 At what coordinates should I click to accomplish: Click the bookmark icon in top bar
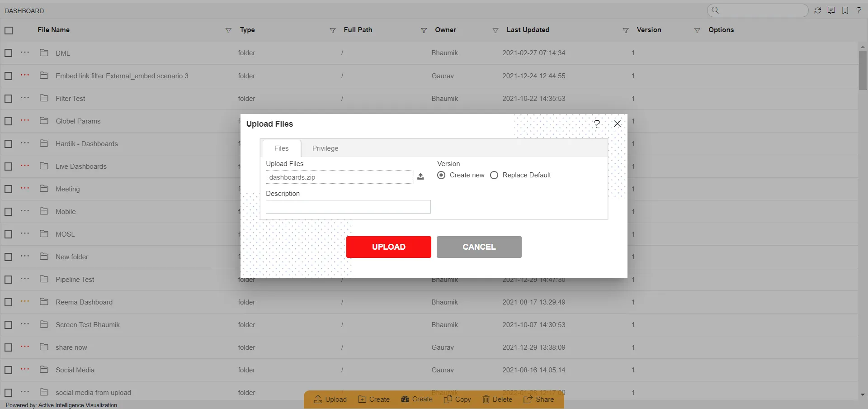point(845,10)
